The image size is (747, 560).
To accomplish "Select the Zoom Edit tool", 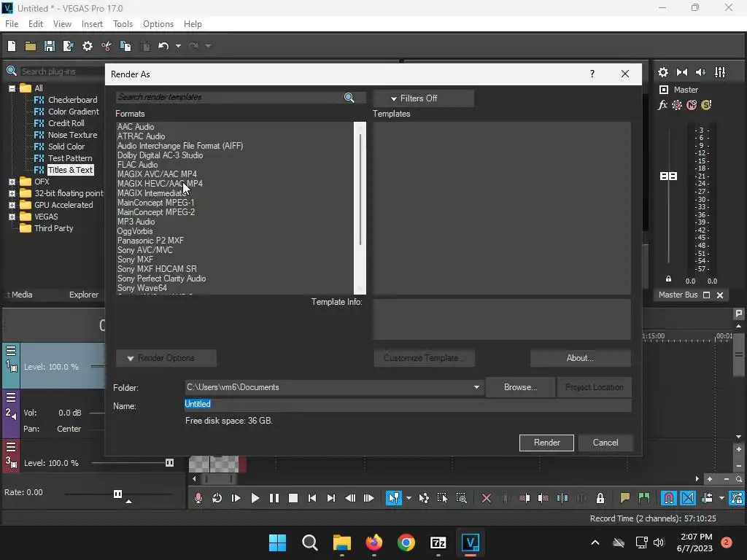I will tap(461, 498).
